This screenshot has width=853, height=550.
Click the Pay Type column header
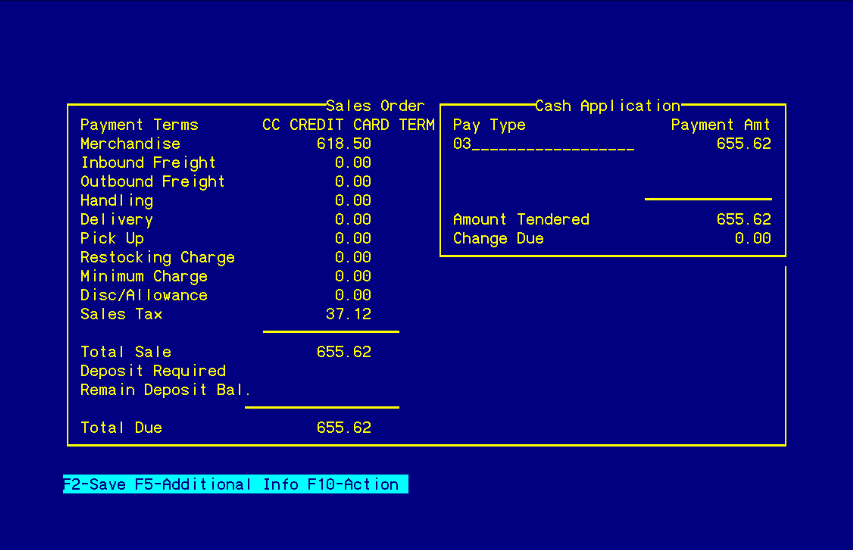point(489,125)
